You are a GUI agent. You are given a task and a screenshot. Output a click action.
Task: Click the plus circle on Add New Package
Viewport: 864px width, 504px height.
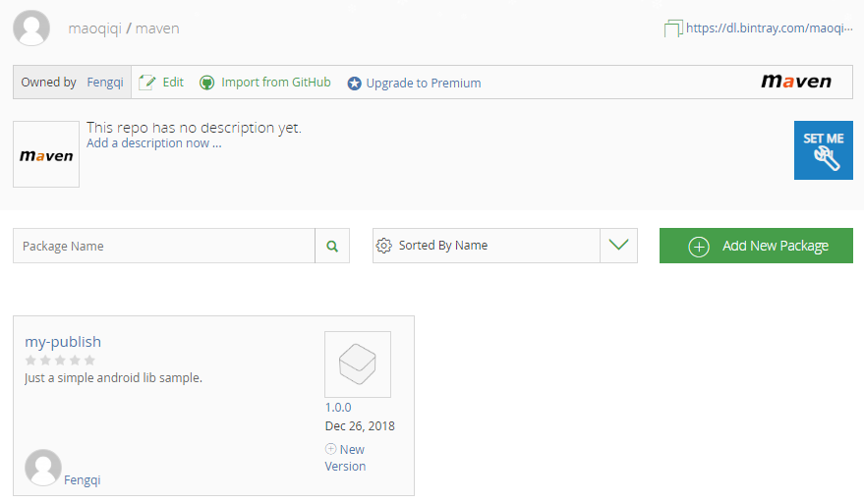(x=699, y=247)
